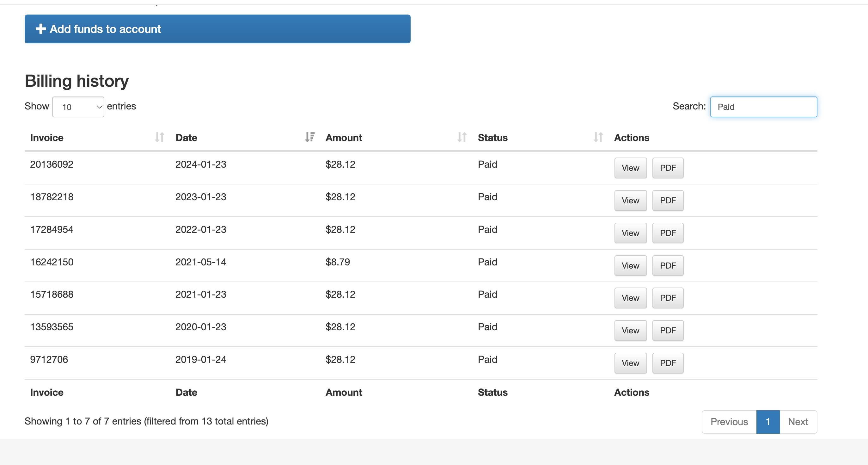Select invoice number 18782218 text
This screenshot has height=465, width=868.
[x=52, y=197]
